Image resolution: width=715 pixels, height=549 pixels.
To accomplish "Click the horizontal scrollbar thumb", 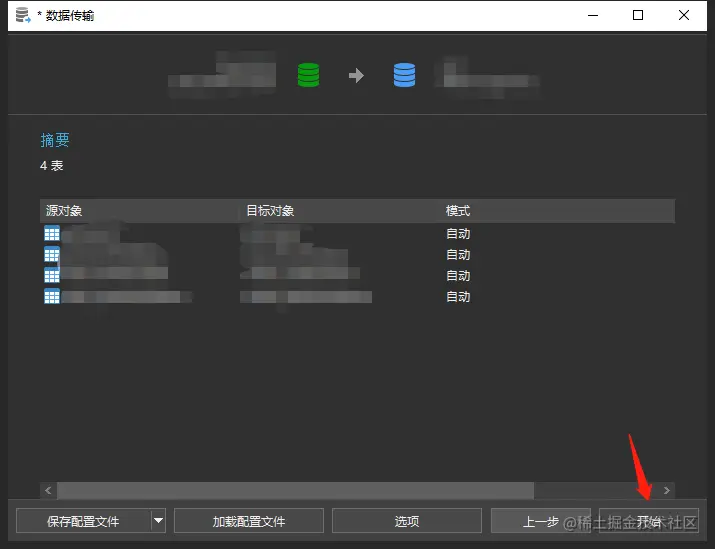I will (x=295, y=491).
